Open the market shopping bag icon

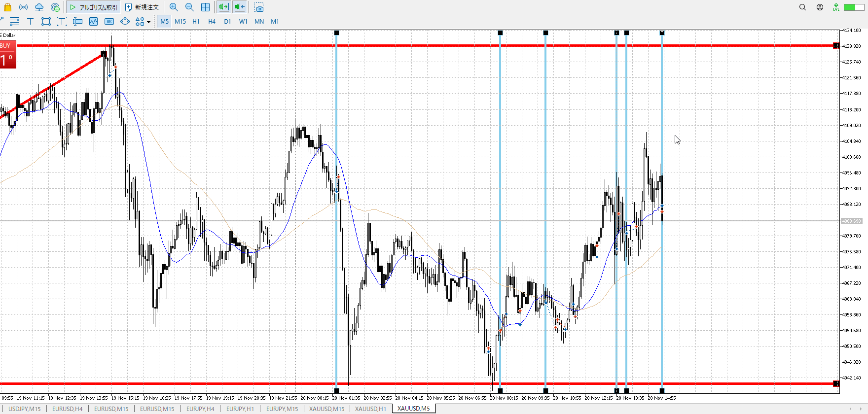7,7
